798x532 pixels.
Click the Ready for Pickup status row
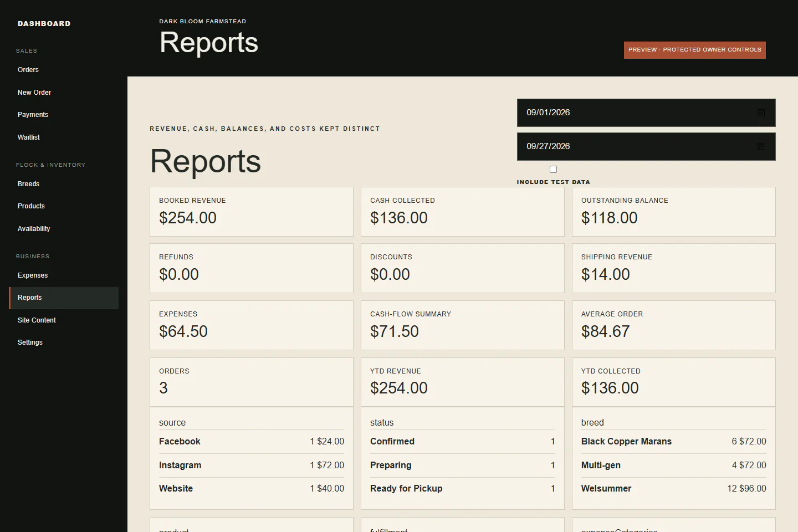(x=463, y=489)
